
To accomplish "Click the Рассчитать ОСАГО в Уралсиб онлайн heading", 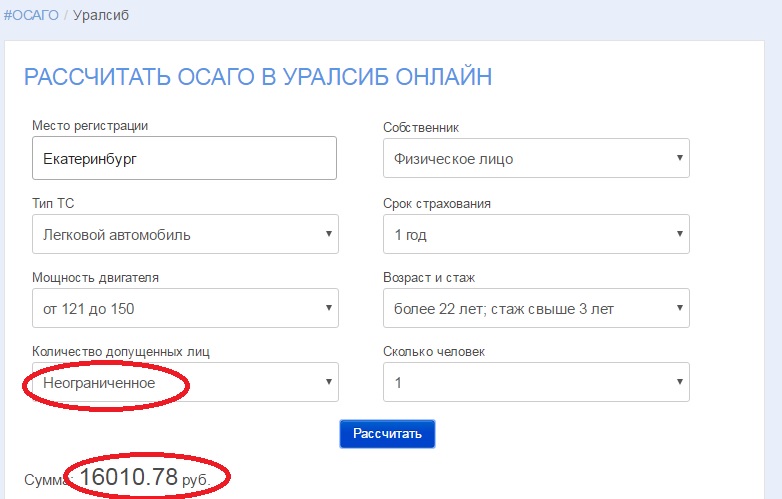I will tap(258, 78).
